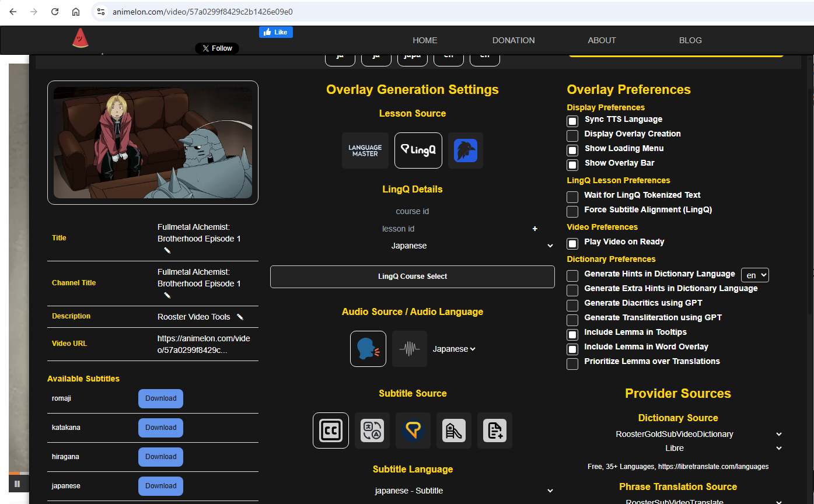Download the katakana subtitles
The width and height of the screenshot is (814, 504).
tap(160, 428)
